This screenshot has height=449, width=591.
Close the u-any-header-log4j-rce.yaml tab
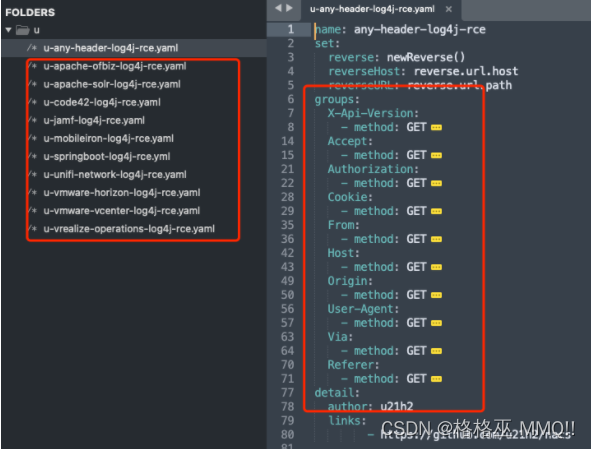(449, 9)
